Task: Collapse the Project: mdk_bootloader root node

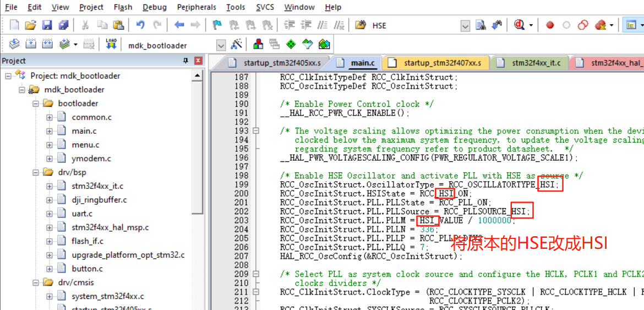Action: point(8,76)
